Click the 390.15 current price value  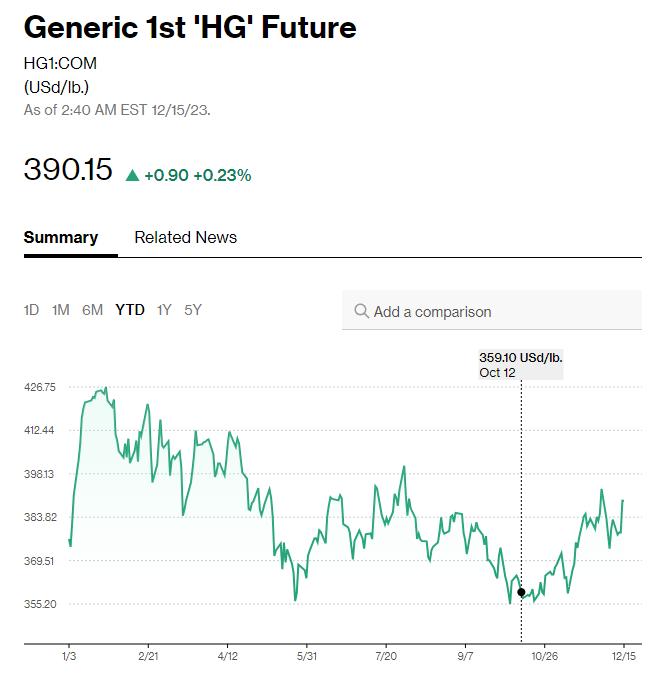pyautogui.click(x=68, y=170)
